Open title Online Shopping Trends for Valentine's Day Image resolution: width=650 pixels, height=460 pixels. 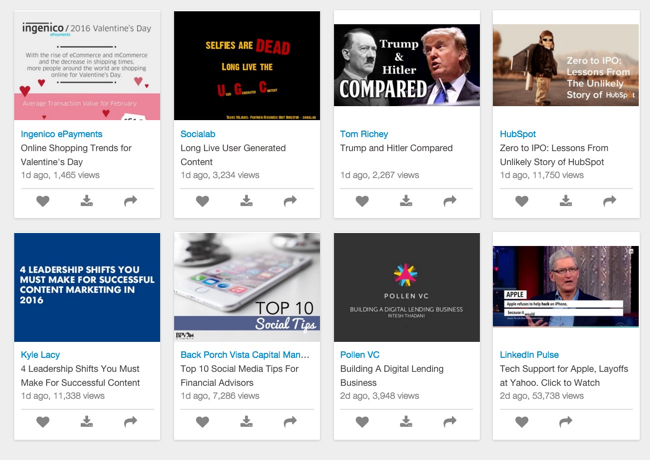(x=76, y=155)
